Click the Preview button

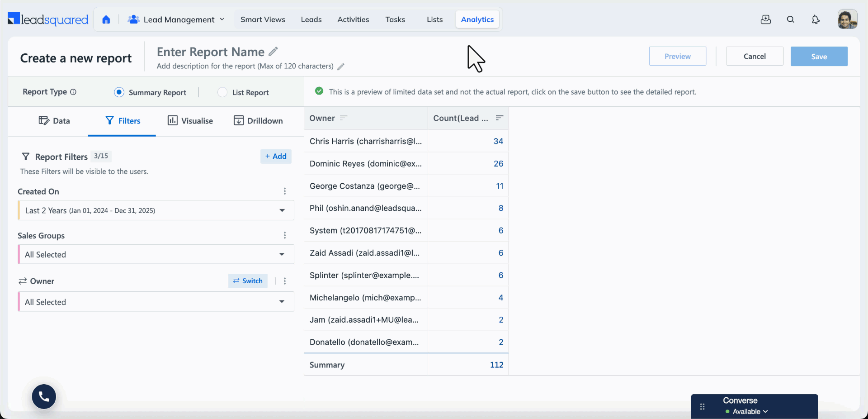[678, 56]
